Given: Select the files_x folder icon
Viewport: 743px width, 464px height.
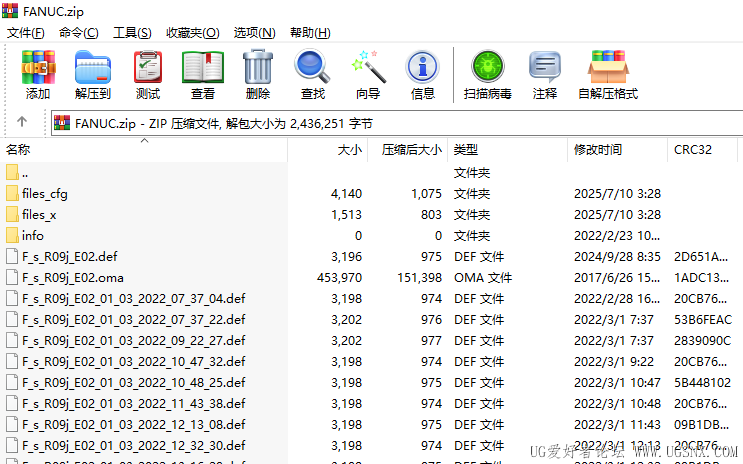Looking at the screenshot, I should [12, 215].
